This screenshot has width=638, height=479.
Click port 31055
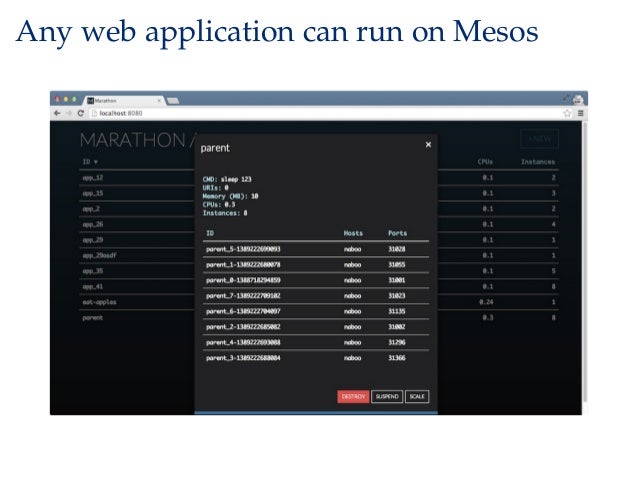[x=397, y=265]
